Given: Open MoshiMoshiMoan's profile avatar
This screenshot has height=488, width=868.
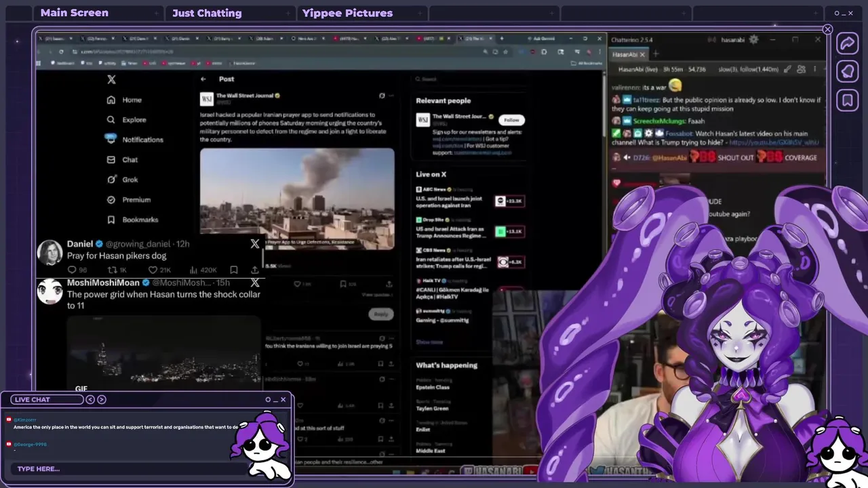Looking at the screenshot, I should coord(50,291).
